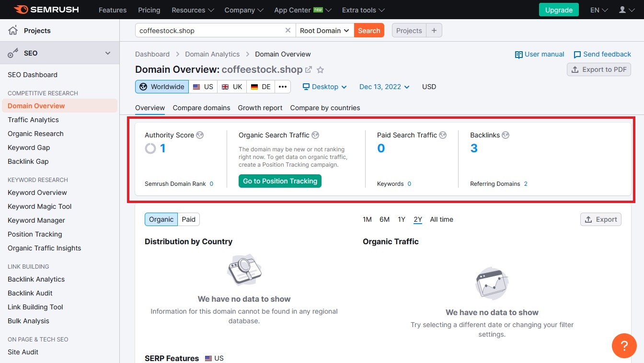The height and width of the screenshot is (363, 644).
Task: Select the DE database
Action: [x=261, y=87]
